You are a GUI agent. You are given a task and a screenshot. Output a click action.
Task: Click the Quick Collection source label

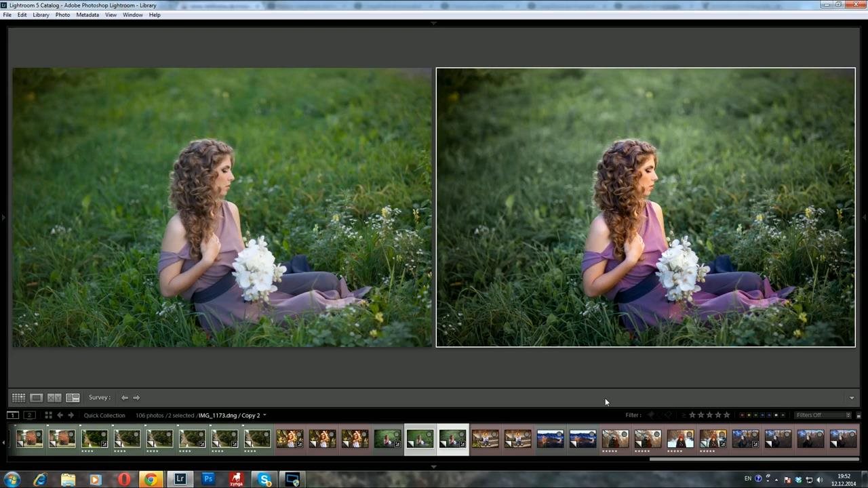click(x=104, y=415)
